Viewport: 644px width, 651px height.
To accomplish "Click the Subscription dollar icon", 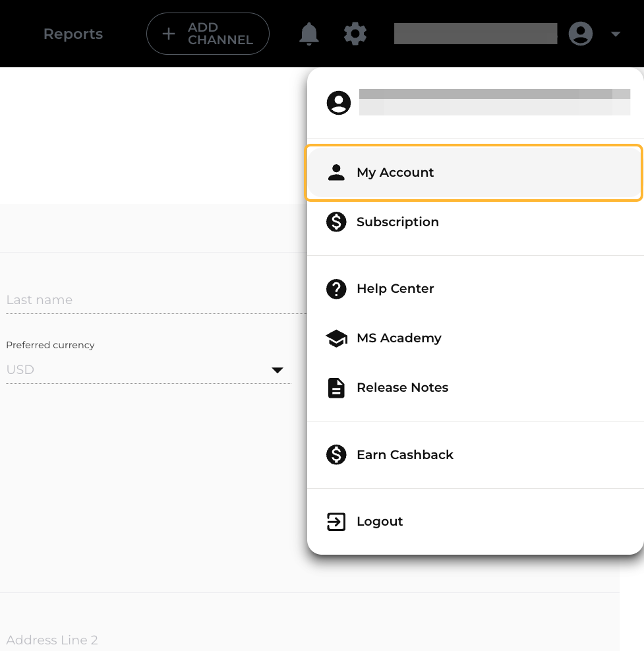I will pyautogui.click(x=336, y=222).
